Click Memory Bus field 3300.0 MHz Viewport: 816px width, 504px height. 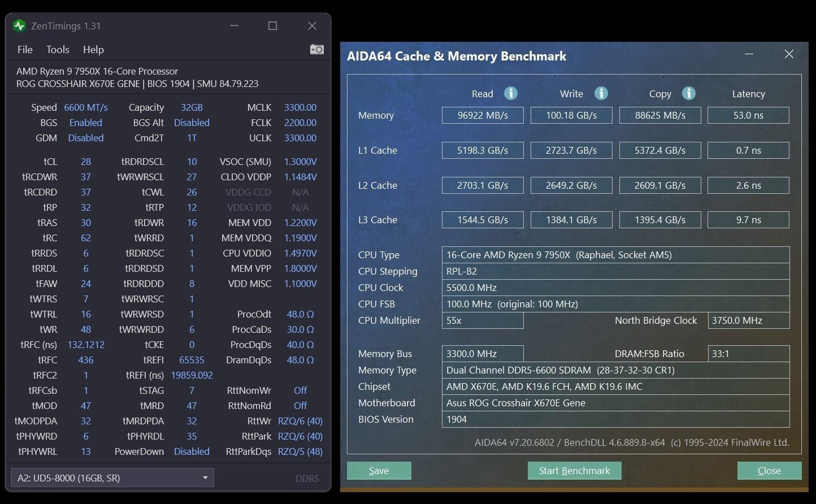[x=483, y=354]
